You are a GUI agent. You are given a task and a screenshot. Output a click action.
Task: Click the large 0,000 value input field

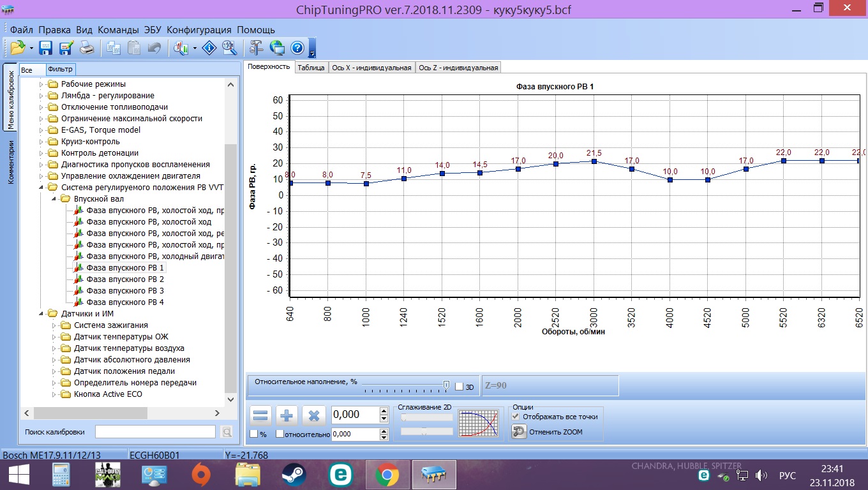point(355,415)
